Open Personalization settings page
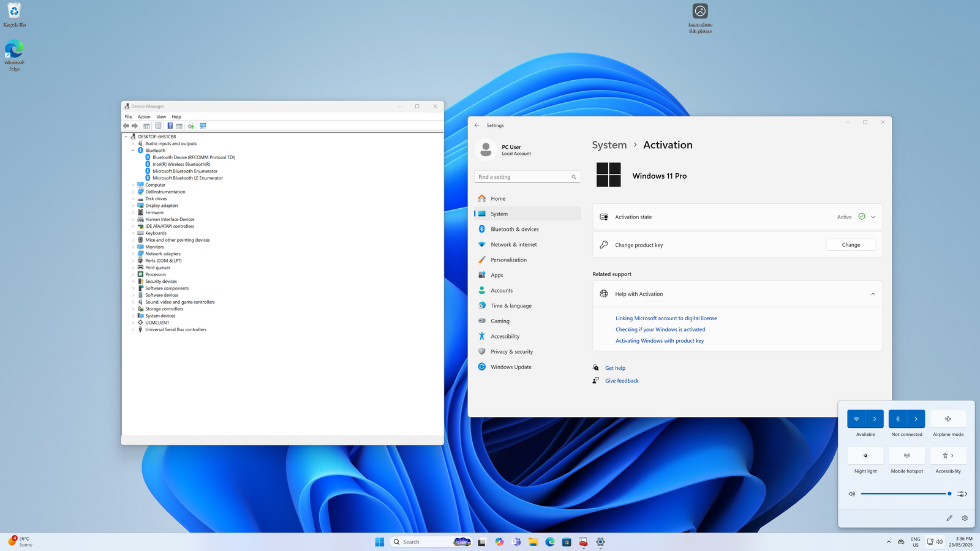980x551 pixels. click(527, 260)
